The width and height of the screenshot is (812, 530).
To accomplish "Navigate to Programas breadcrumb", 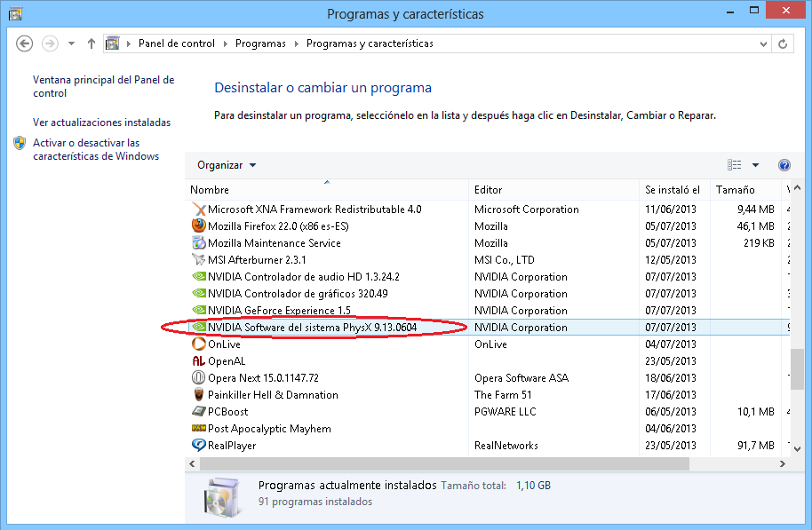I will click(260, 44).
